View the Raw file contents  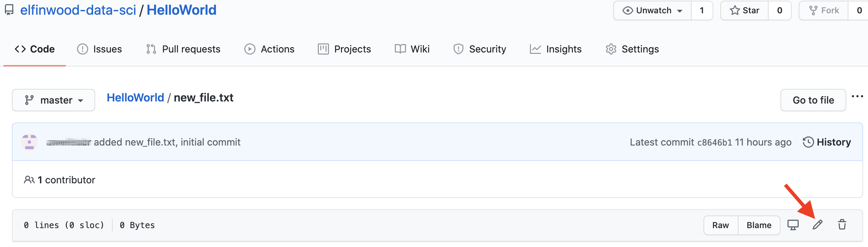coord(721,225)
